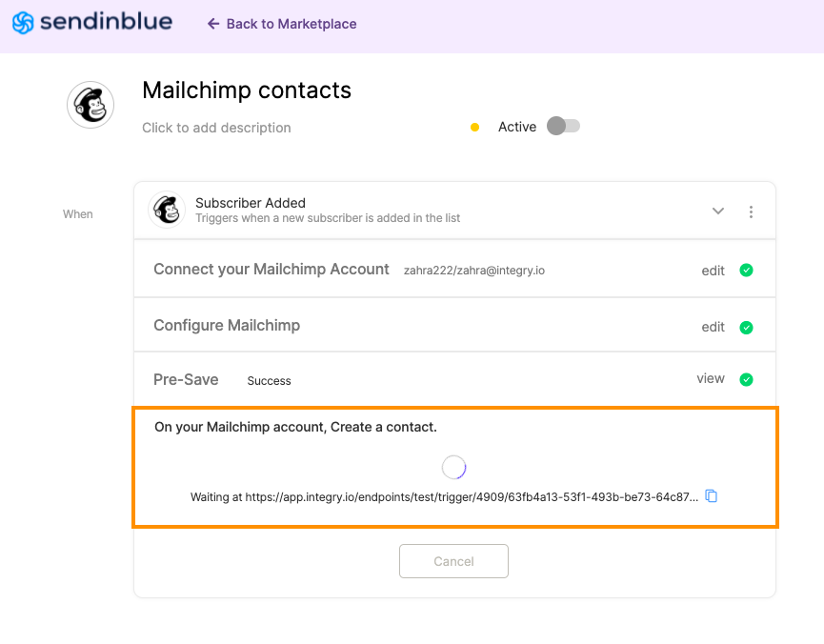
Task: Select the Subscriber Added heading
Action: [251, 203]
